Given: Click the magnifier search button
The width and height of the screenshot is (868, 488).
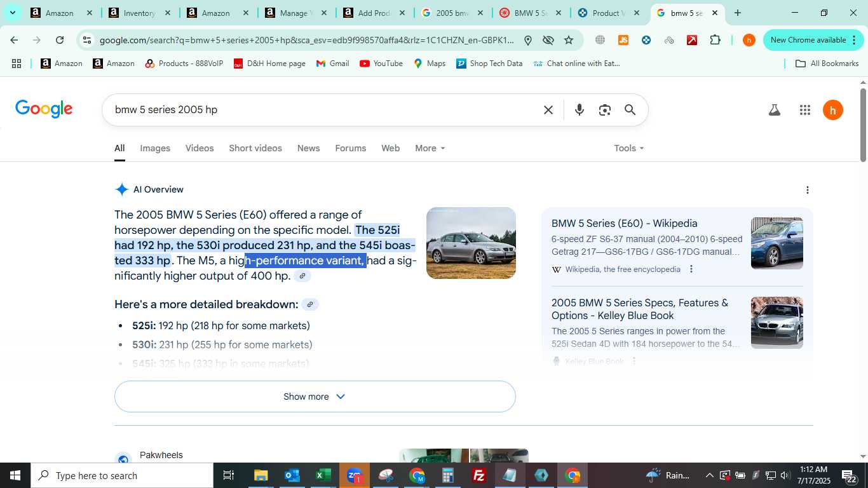Looking at the screenshot, I should click(630, 110).
